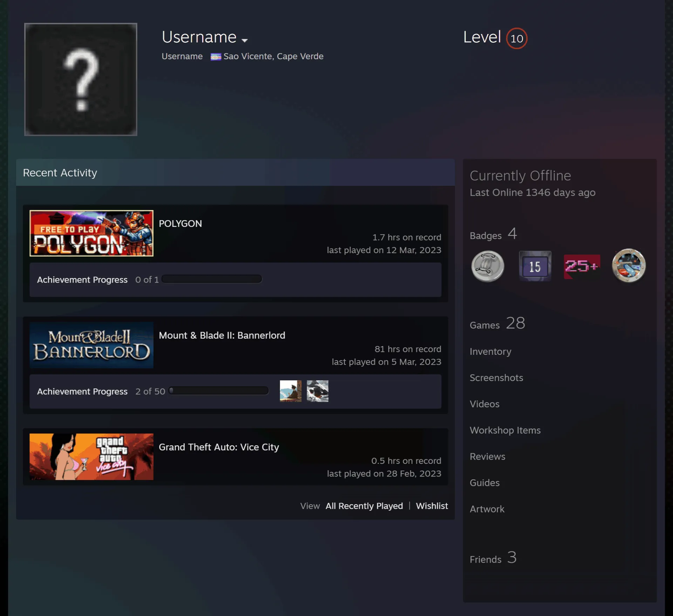Open the Games list showing 28
673x616 pixels.
[497, 323]
